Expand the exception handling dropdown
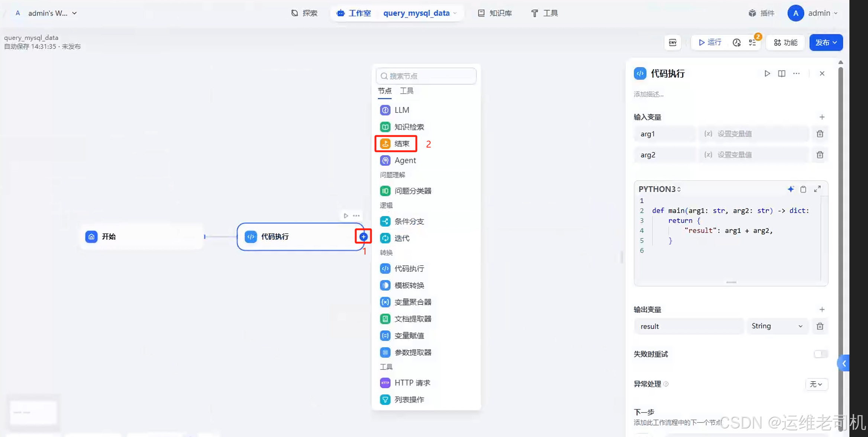The width and height of the screenshot is (868, 437). pos(816,384)
